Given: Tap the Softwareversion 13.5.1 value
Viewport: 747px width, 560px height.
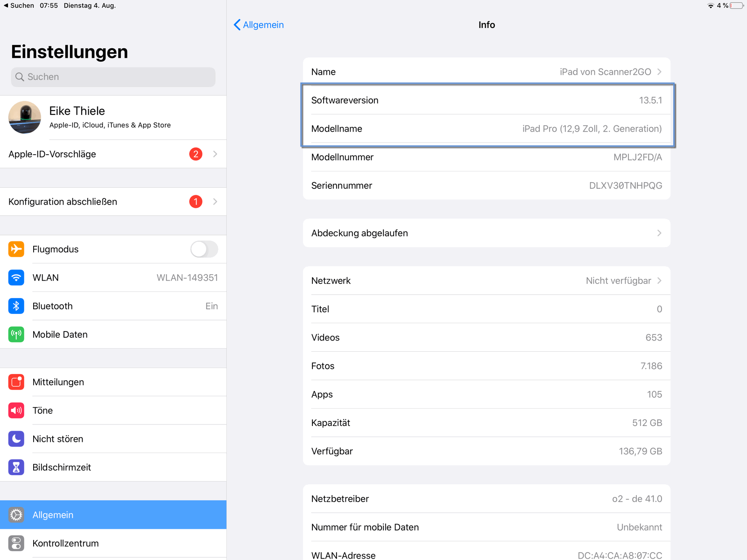Looking at the screenshot, I should pyautogui.click(x=650, y=100).
